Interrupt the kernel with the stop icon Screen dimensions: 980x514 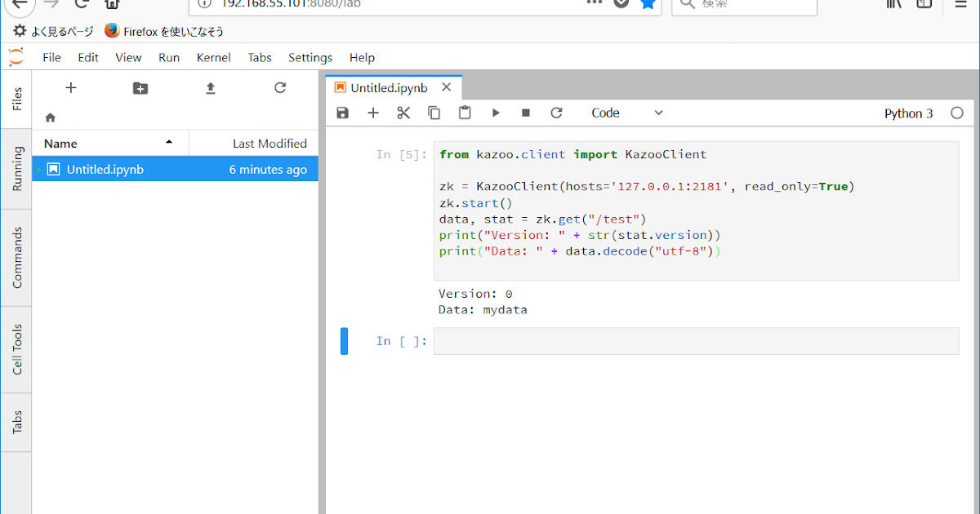click(x=526, y=113)
